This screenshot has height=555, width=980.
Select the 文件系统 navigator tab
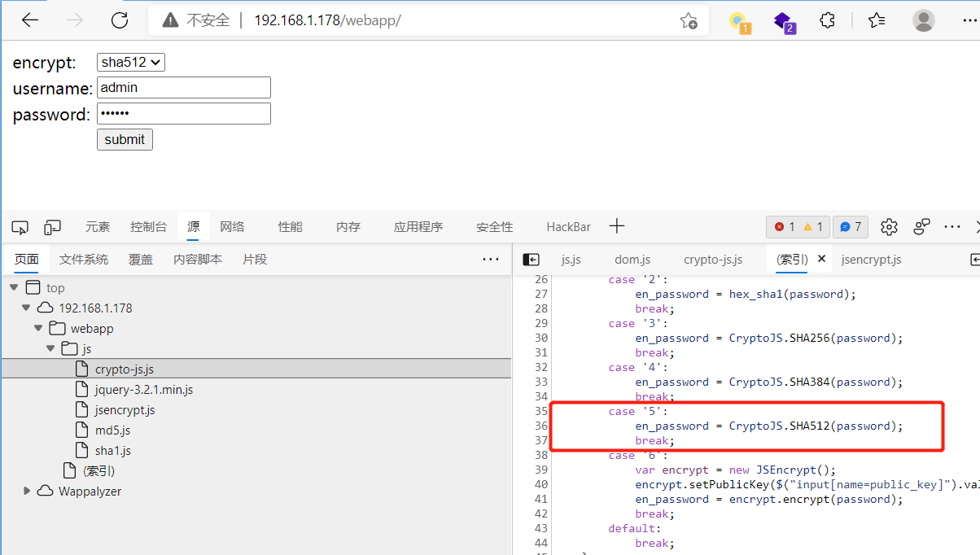(x=84, y=260)
